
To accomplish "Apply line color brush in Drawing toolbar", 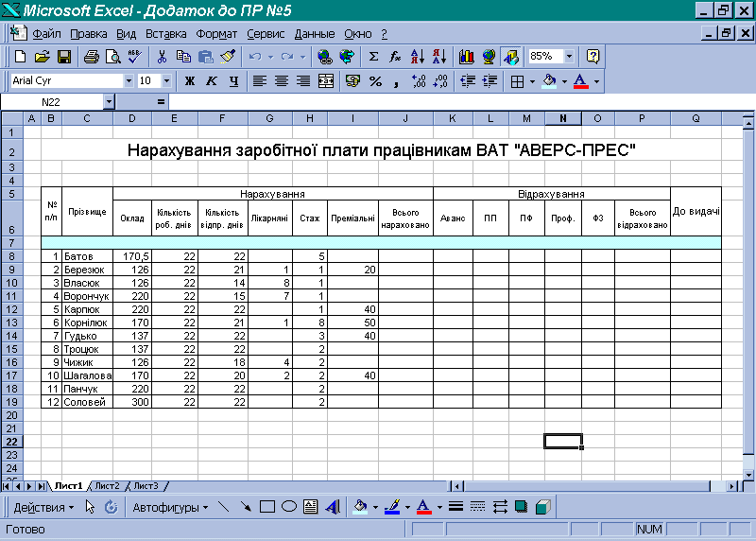I will 392,507.
